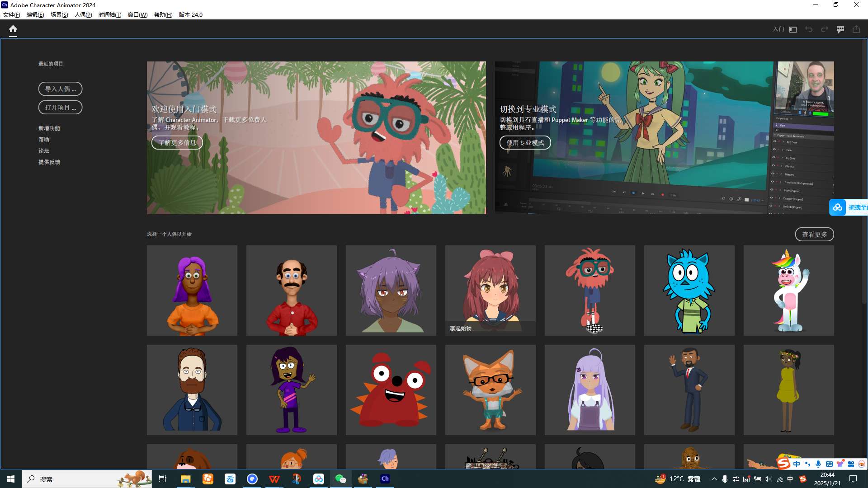Open the workspace layout icon
Viewport: 868px width, 488px height.
[793, 29]
